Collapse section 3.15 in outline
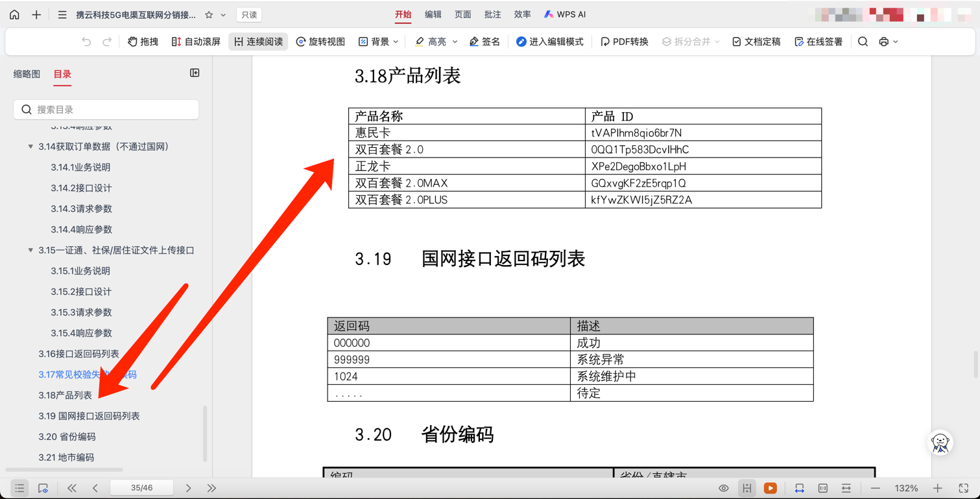The image size is (980, 499). pos(30,250)
